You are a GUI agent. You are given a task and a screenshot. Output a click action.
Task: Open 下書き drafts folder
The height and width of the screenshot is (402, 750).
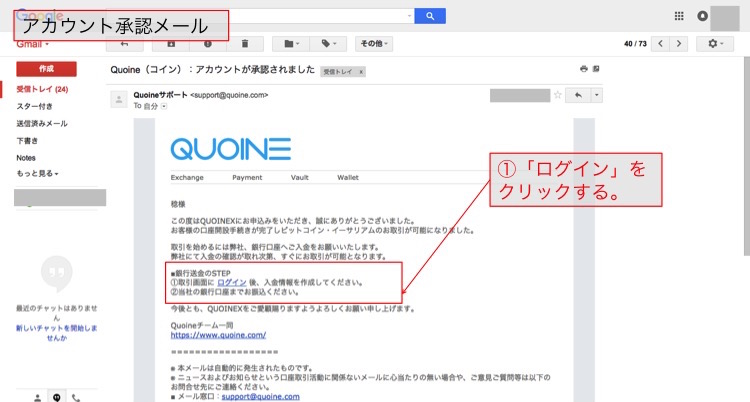tap(27, 141)
